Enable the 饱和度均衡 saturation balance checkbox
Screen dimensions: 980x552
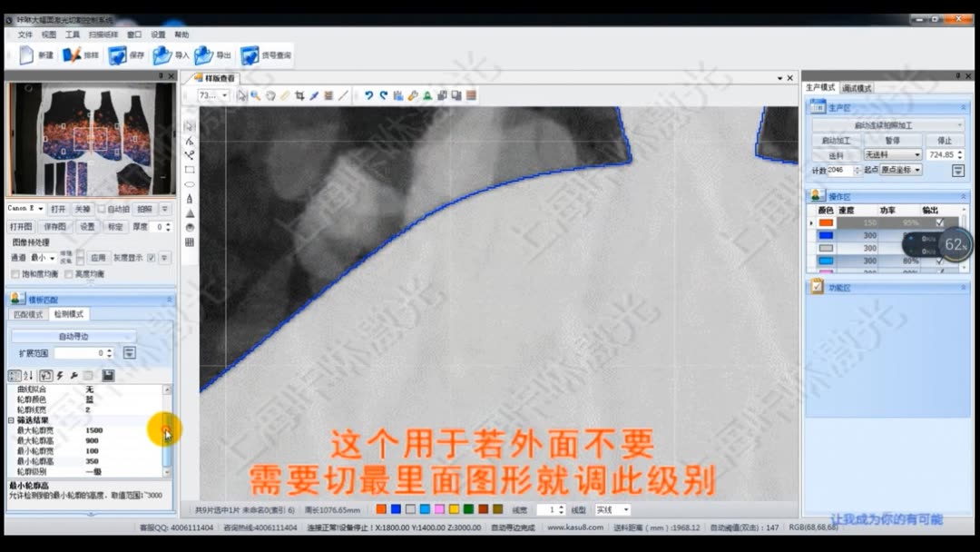(x=15, y=273)
